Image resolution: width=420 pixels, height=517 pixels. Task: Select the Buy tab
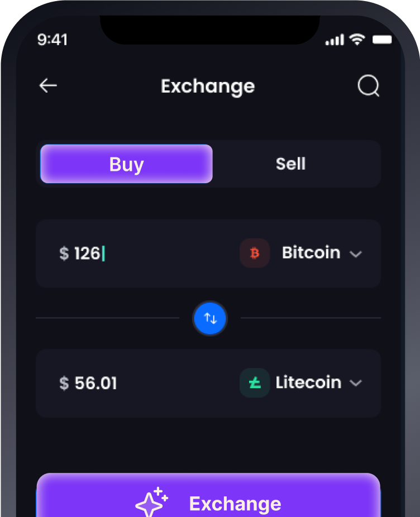click(x=127, y=164)
